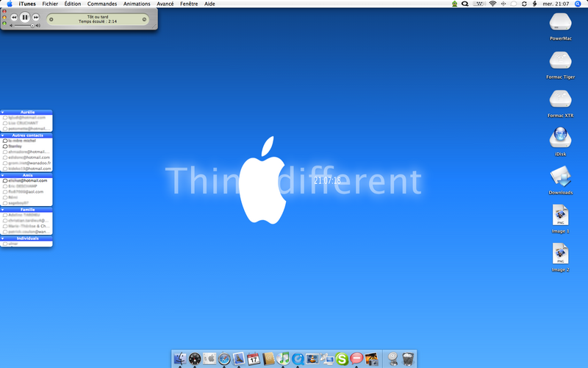Click the song title "Tôt ou tard"
Viewport: 588px width, 368px height.
98,17
